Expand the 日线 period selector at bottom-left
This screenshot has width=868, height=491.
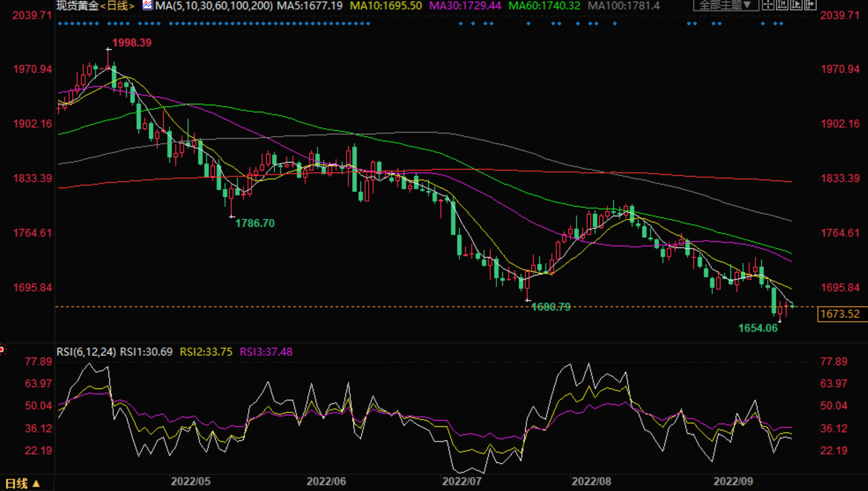point(22,483)
